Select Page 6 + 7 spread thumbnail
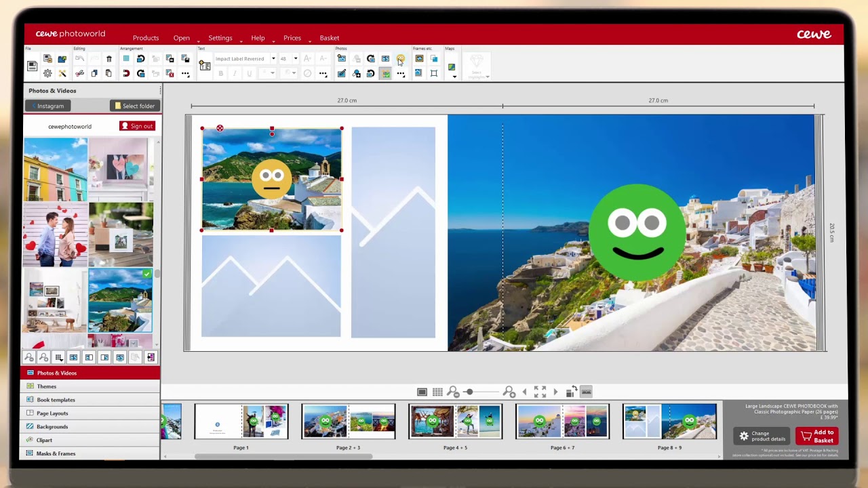 (x=562, y=421)
